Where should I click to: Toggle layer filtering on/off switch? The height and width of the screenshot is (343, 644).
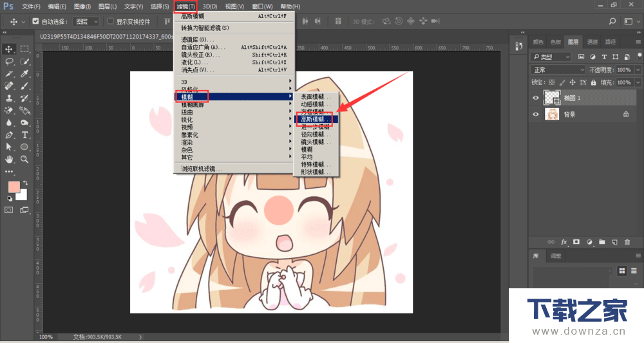(x=640, y=56)
